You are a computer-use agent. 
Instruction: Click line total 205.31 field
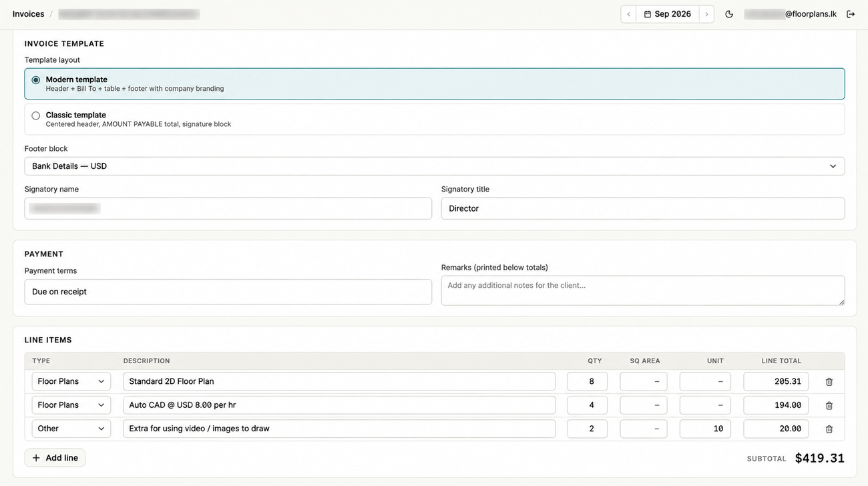click(776, 381)
